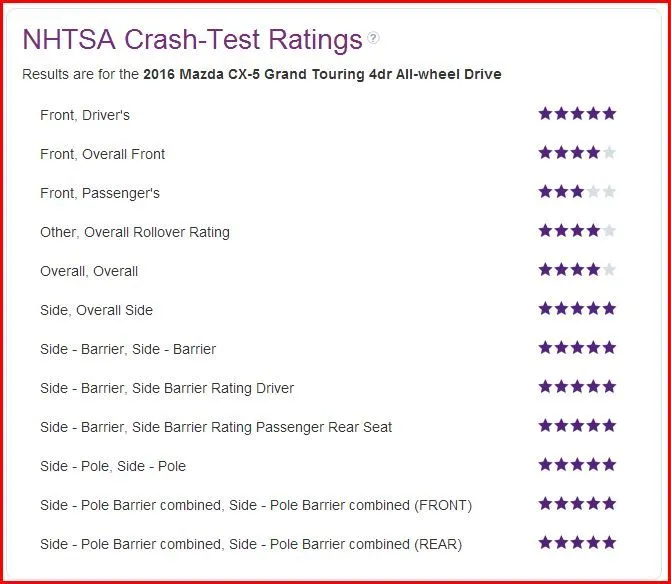Select the Front, Overall Front label

(x=103, y=154)
